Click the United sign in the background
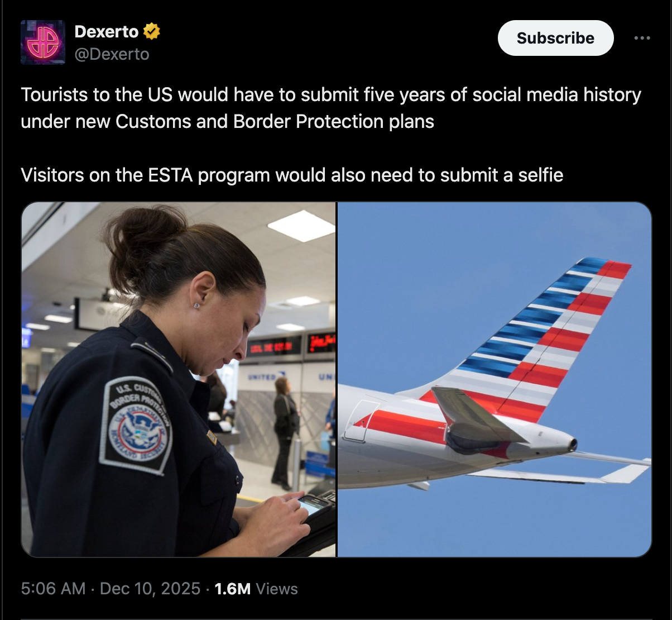The width and height of the screenshot is (672, 620). click(x=262, y=377)
